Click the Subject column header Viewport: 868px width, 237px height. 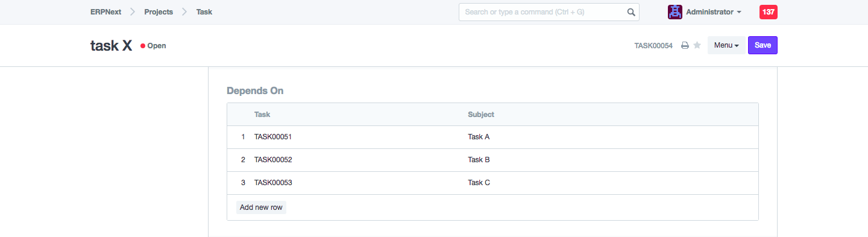click(x=481, y=114)
